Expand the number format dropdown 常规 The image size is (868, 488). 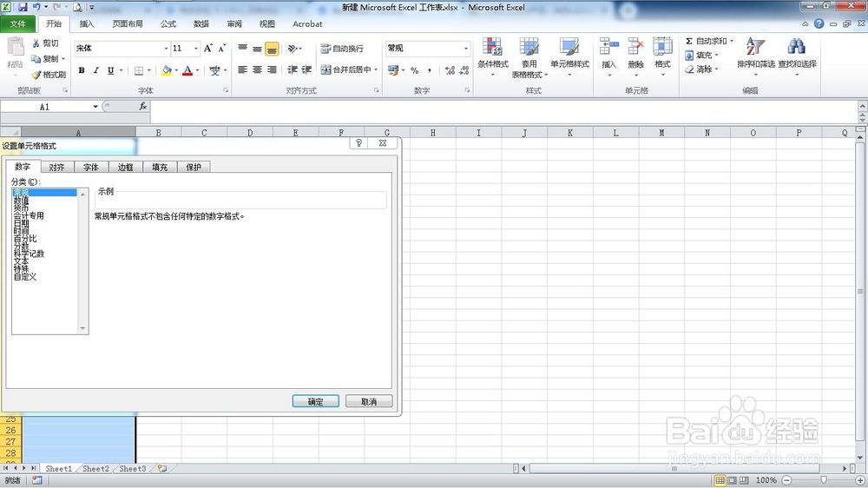tap(465, 49)
